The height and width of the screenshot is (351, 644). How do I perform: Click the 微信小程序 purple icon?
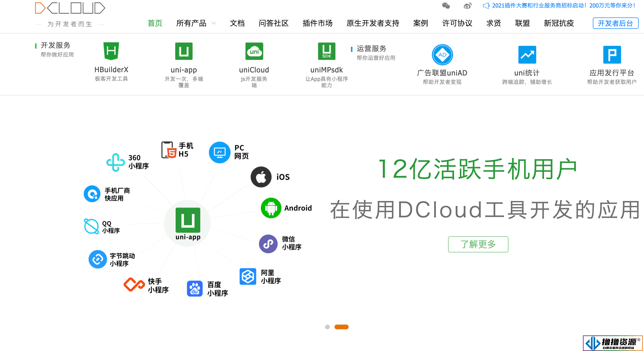point(268,244)
